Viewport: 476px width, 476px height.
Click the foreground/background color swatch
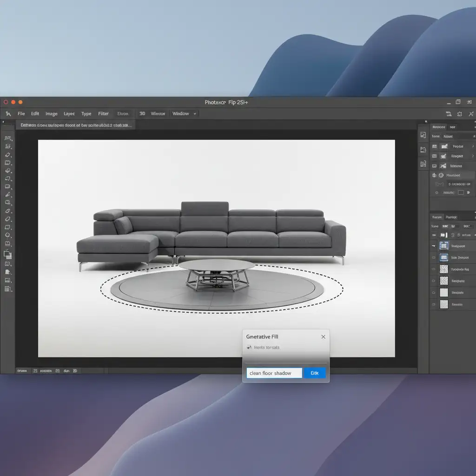(x=7, y=254)
